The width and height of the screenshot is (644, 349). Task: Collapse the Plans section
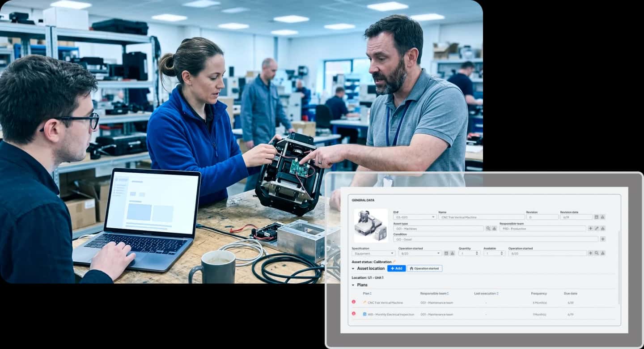(x=353, y=285)
